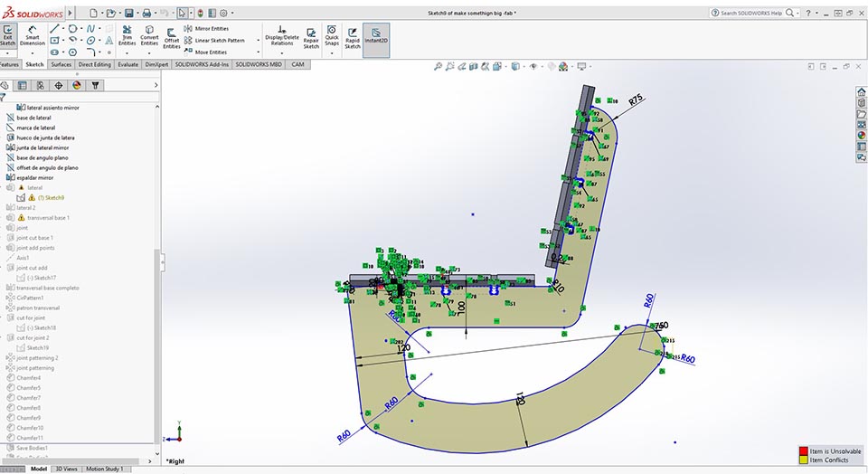Click Exit Sketch button
Image resolution: width=868 pixels, height=474 pixels.
pyautogui.click(x=8, y=35)
